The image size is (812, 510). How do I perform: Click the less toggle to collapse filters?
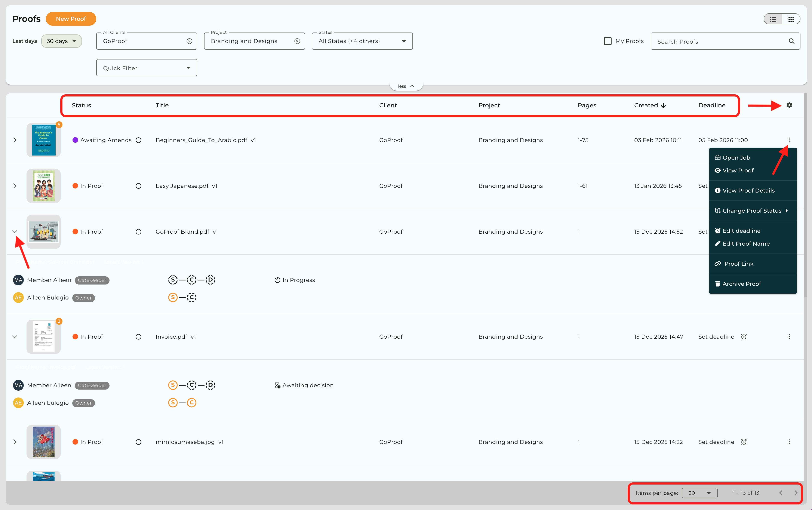[406, 86]
